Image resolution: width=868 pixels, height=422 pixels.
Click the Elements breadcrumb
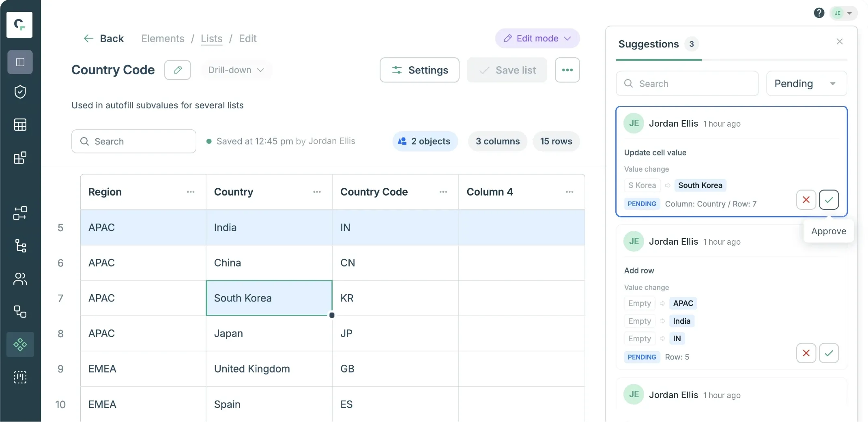[x=163, y=39]
